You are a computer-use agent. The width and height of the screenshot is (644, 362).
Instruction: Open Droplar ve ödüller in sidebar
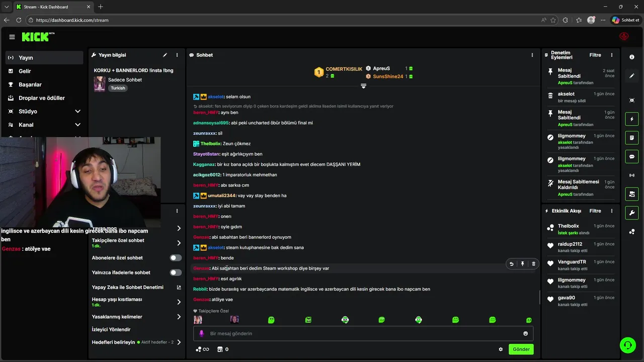[x=44, y=98]
